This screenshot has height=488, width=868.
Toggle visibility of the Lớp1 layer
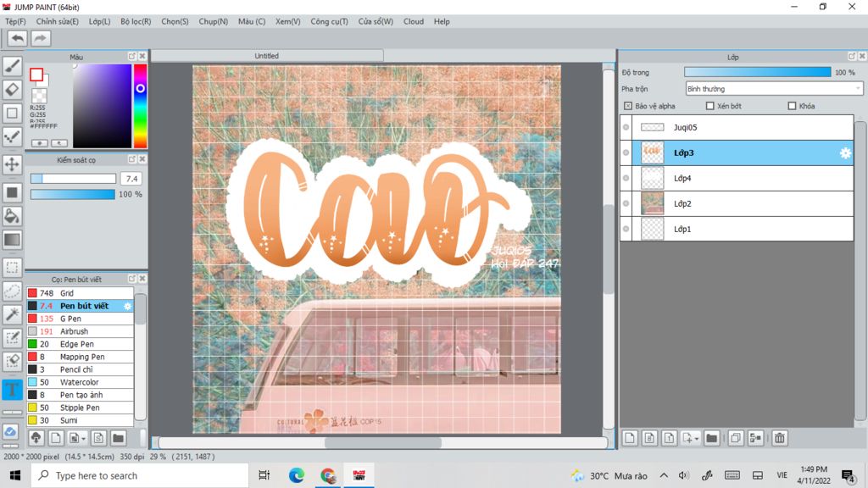626,229
